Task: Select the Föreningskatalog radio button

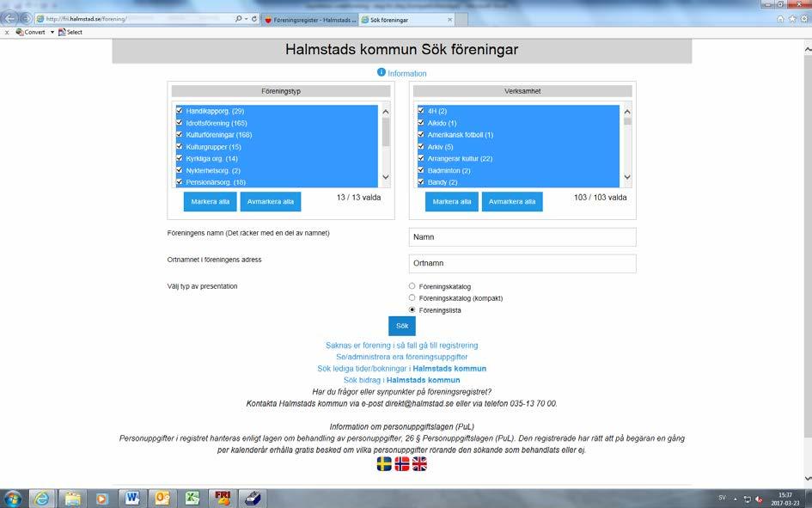Action: (x=412, y=286)
